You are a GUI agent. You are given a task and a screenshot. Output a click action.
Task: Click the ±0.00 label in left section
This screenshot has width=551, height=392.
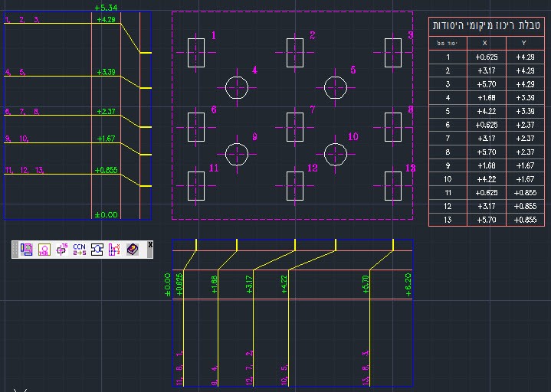coord(106,214)
